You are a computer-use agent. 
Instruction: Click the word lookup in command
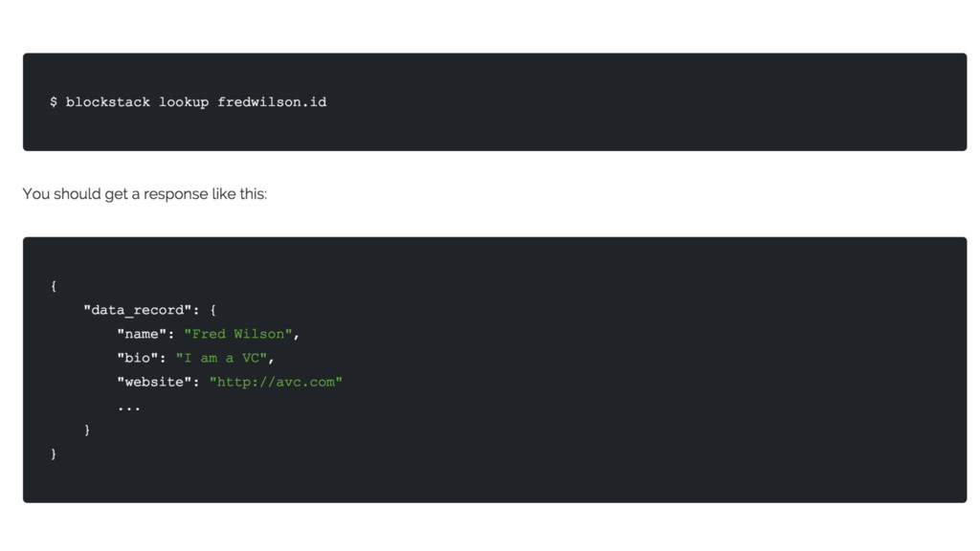(x=184, y=102)
